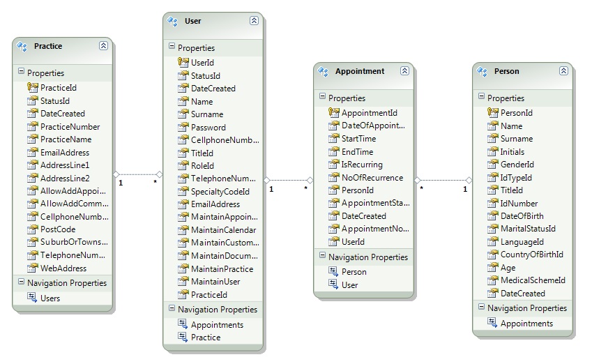
Task: Select the PracticeId property in User entity
Action: [x=208, y=294]
